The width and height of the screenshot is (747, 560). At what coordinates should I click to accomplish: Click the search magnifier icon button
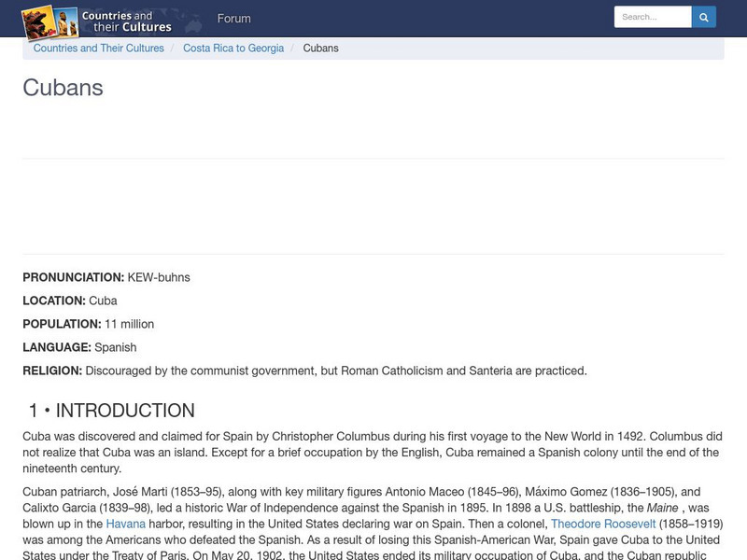tap(704, 17)
